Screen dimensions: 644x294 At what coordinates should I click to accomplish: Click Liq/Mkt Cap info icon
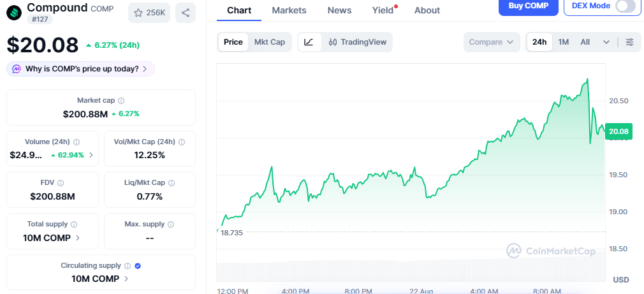[172, 183]
